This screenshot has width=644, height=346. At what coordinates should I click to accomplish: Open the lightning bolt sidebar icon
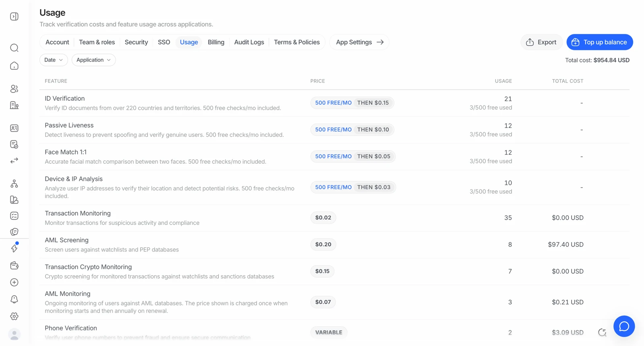click(14, 248)
